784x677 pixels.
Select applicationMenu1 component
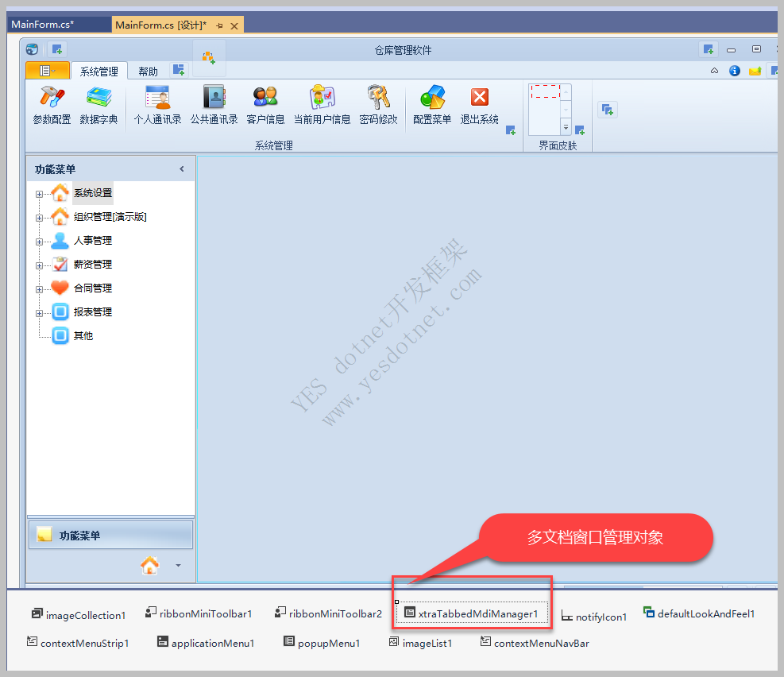pyautogui.click(x=206, y=643)
